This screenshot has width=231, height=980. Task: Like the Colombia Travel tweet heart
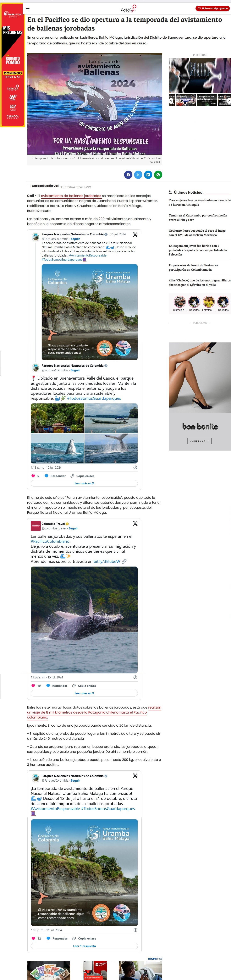click(x=33, y=686)
